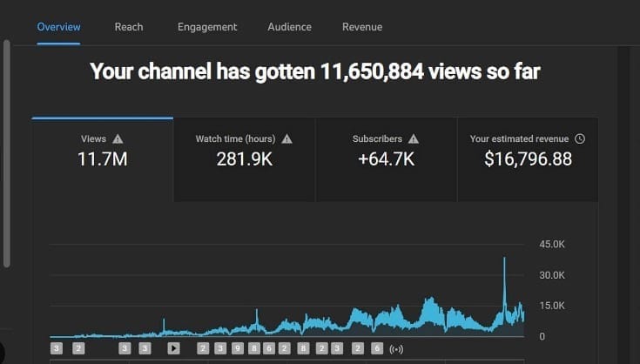This screenshot has height=364, width=640.
Task: Click the clock icon beside estimated revenue
Action: (580, 138)
